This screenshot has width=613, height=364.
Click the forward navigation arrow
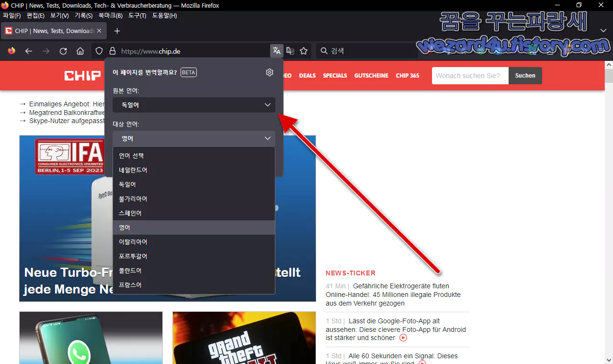point(45,51)
